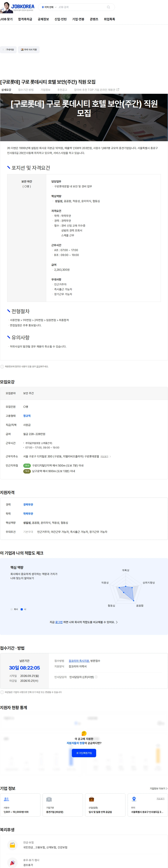This screenshot has height=868, width=168.
Task: Click the 휴무·휴가·행사 benefit icon
Action: (x=12, y=863)
